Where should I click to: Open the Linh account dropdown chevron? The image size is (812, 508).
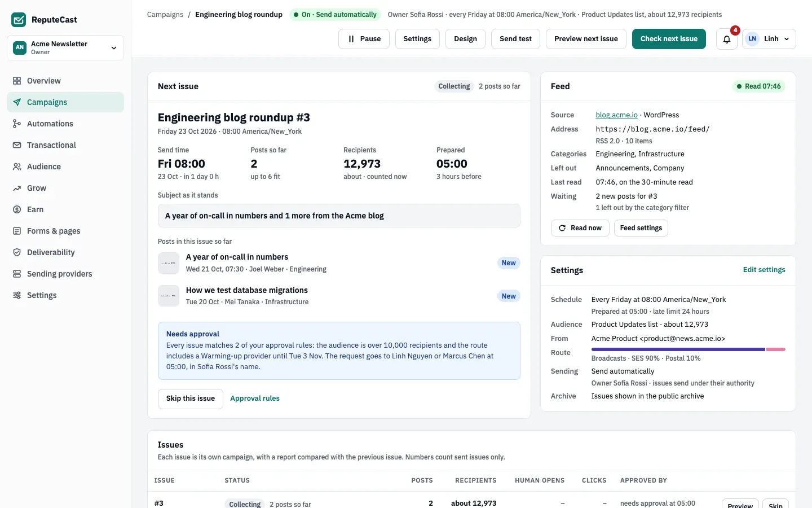[787, 39]
